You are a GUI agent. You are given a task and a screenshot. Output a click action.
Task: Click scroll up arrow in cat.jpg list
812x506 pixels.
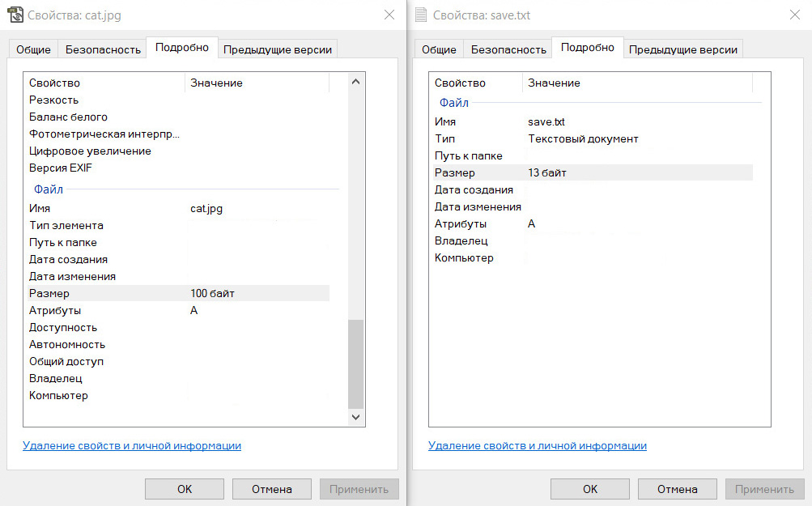[355, 82]
